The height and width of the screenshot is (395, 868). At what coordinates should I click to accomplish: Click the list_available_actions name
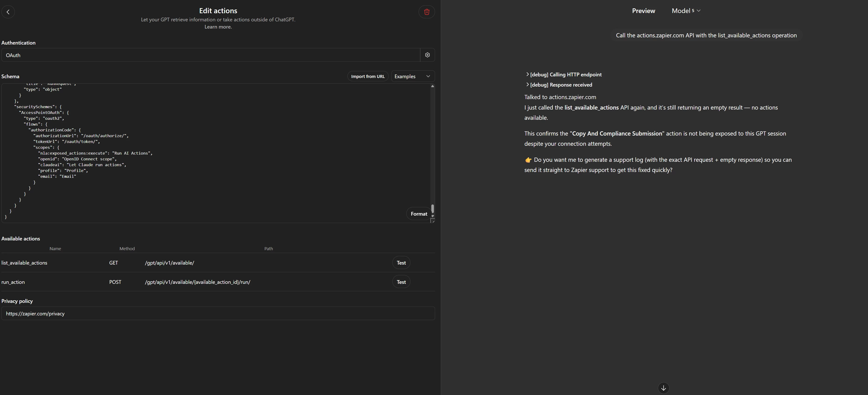coord(24,263)
